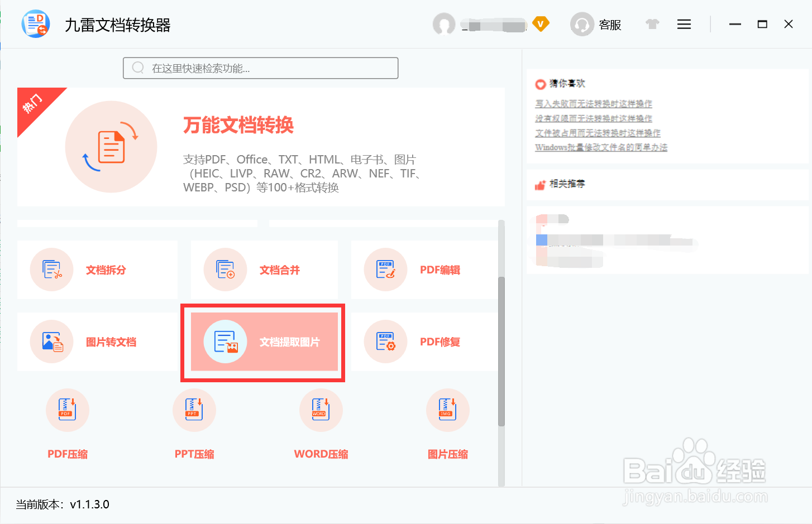
Task: Select the 文档拆分 icon
Action: 52,270
